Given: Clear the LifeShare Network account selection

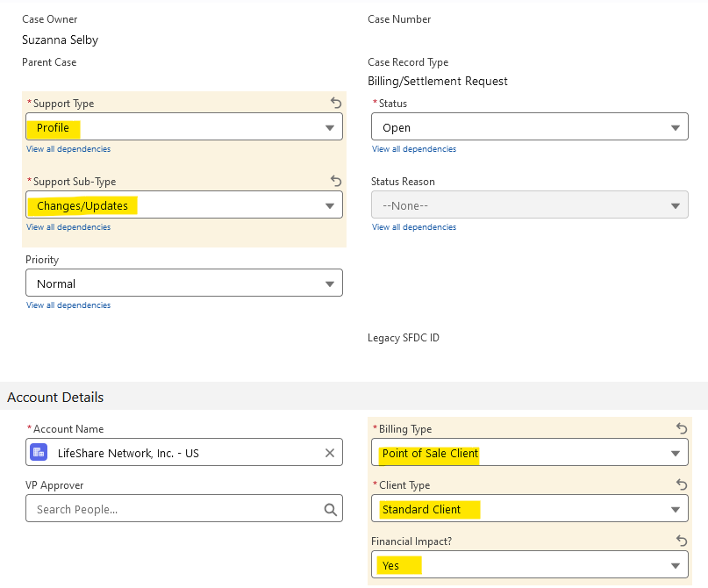Looking at the screenshot, I should [330, 453].
